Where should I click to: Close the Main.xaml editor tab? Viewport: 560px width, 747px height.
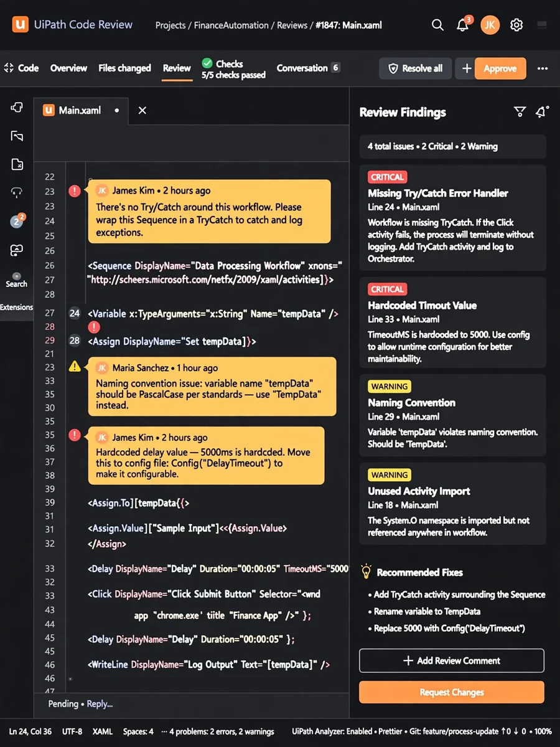pyautogui.click(x=142, y=110)
